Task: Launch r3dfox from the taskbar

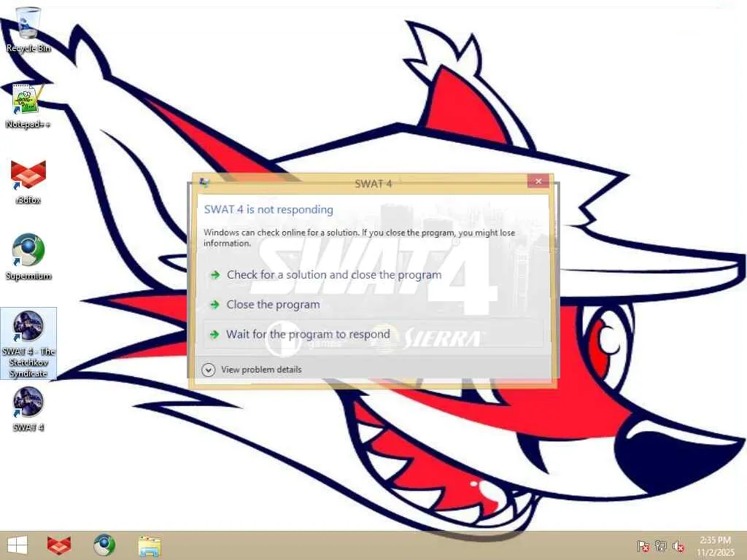Action: coord(59,545)
